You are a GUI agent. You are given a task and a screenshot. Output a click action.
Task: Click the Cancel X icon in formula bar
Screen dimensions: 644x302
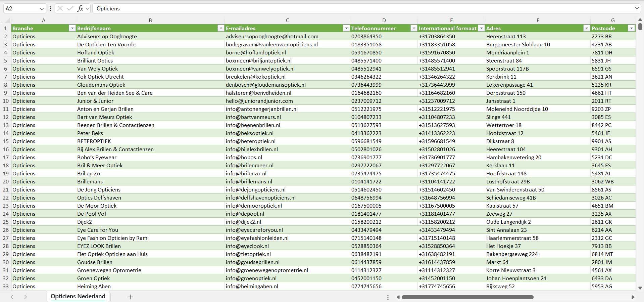pyautogui.click(x=60, y=8)
